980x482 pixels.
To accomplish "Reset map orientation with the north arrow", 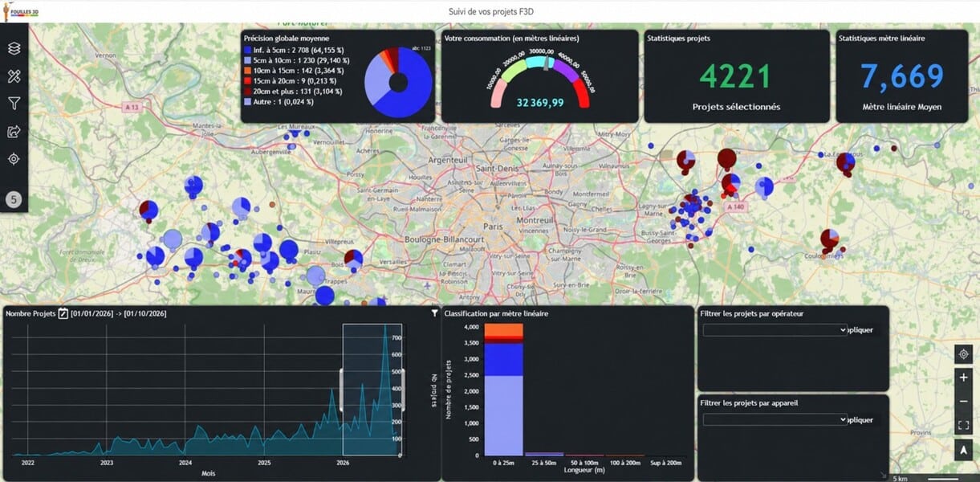I will [x=964, y=450].
